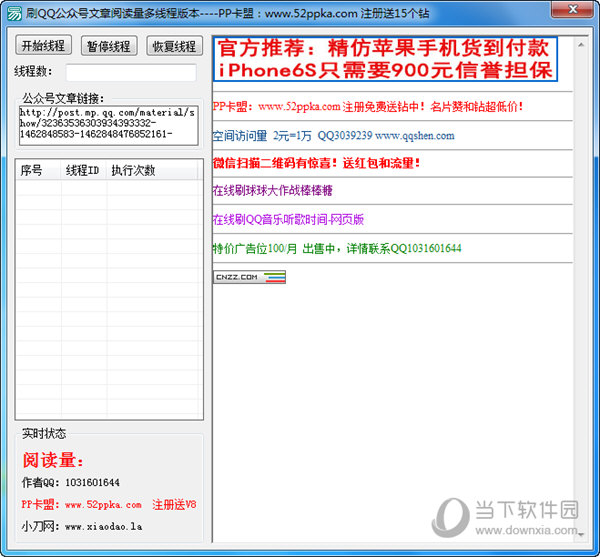
Task: Resume threads via 恢复线程 button
Action: [174, 46]
